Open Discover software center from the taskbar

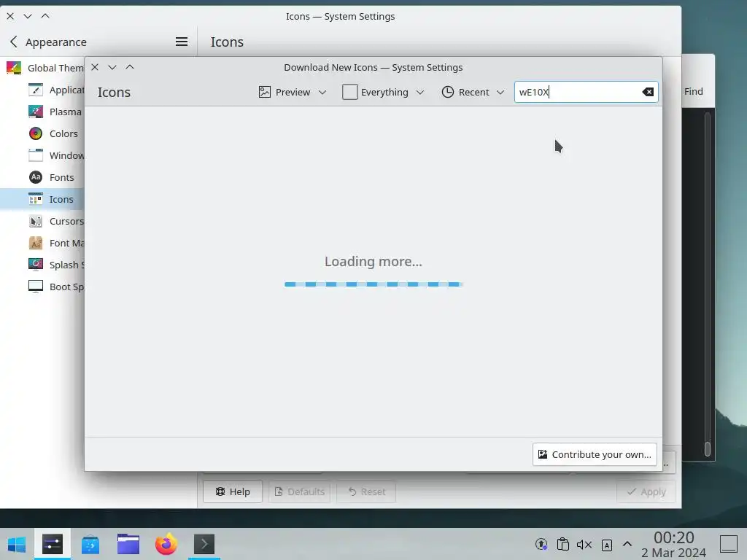(90, 544)
